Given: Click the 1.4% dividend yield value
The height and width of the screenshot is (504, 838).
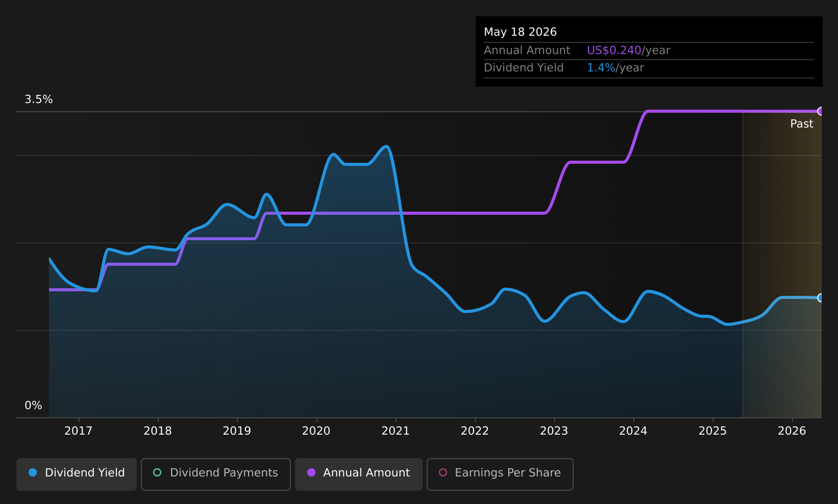Looking at the screenshot, I should 601,68.
